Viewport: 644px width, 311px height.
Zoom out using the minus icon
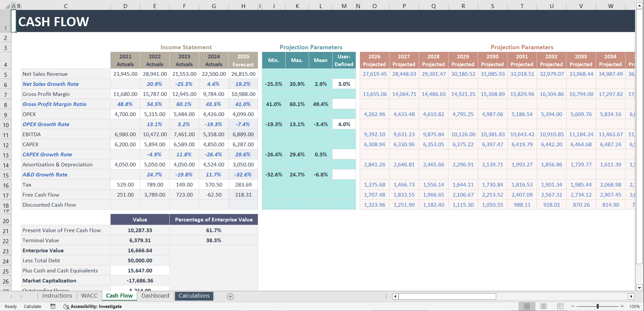coord(573,306)
